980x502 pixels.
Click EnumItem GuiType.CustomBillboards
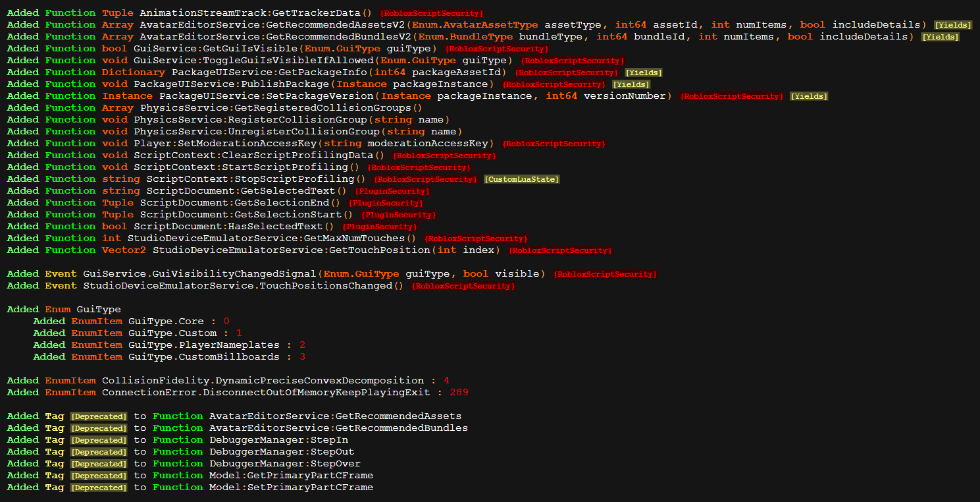click(204, 356)
